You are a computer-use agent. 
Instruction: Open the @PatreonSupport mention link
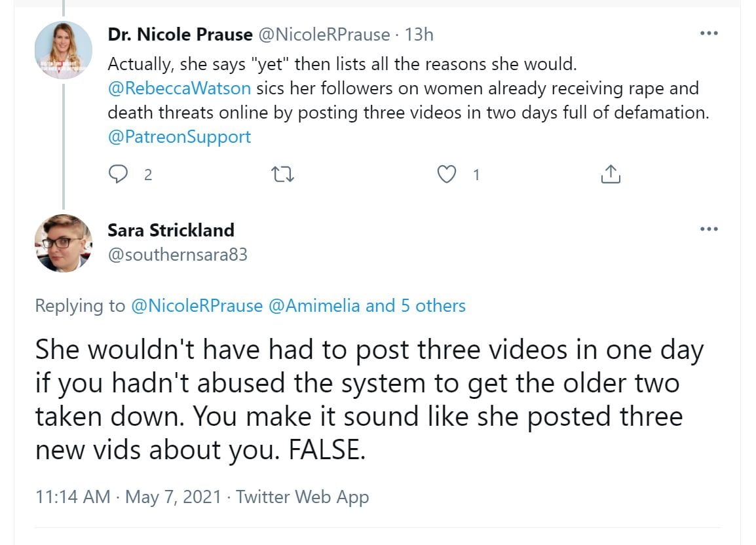click(179, 137)
